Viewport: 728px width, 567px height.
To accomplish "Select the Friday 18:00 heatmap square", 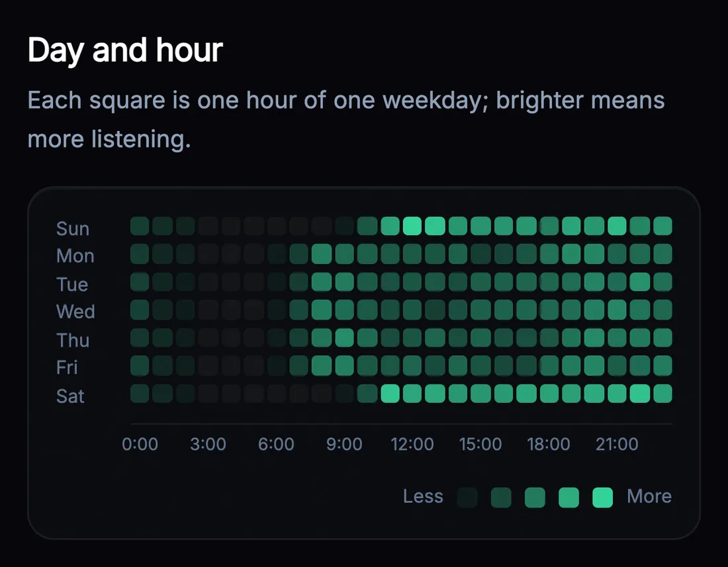I will click(549, 366).
